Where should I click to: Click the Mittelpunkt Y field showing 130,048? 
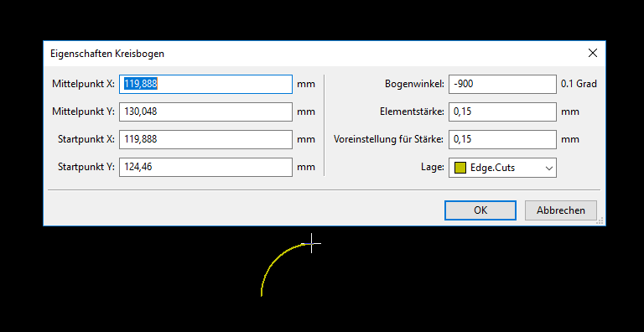click(205, 112)
